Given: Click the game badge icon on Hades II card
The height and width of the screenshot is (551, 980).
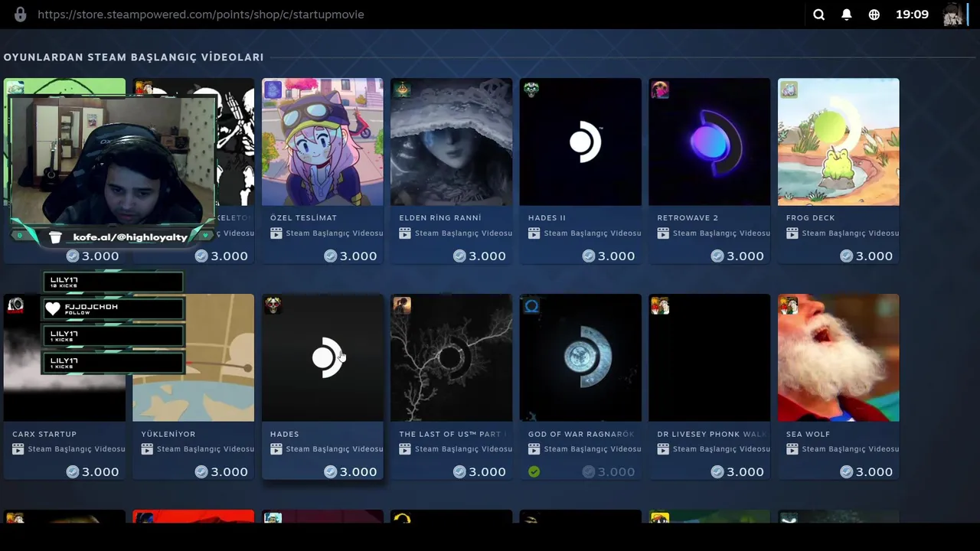Looking at the screenshot, I should (531, 90).
